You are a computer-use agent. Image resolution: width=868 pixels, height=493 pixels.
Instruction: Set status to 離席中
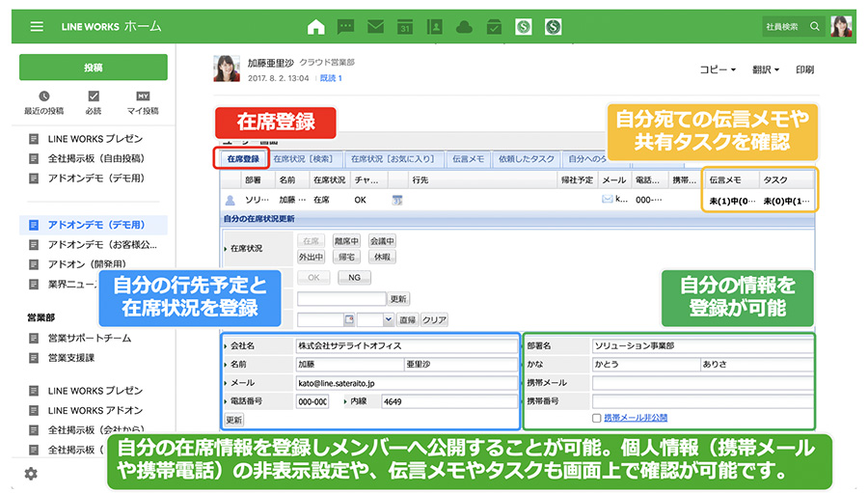pos(346,241)
